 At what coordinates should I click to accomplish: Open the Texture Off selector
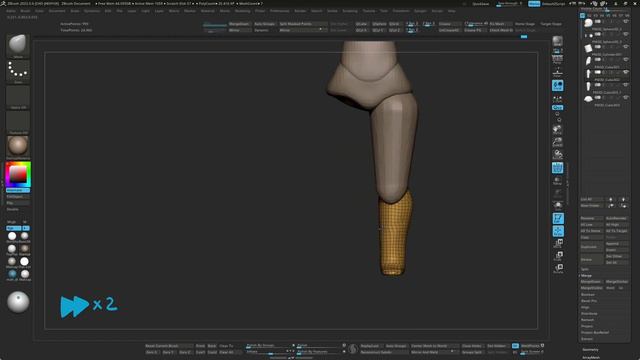(18, 122)
